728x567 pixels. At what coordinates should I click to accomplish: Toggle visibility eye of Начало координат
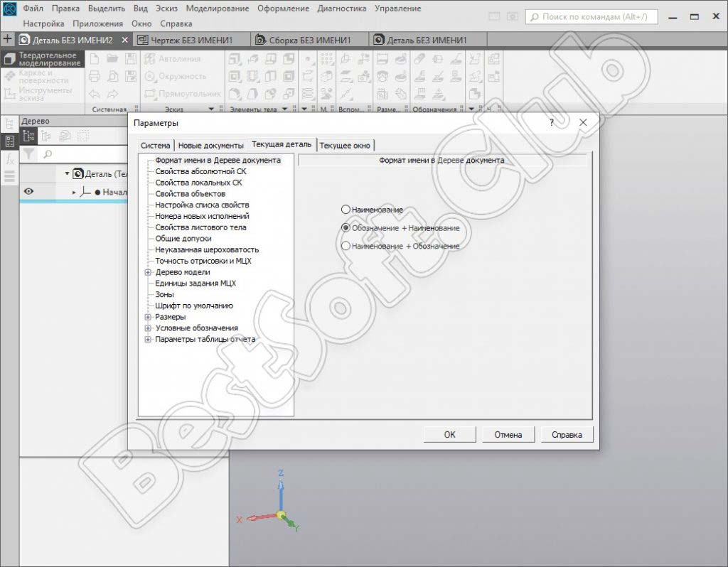(x=29, y=191)
